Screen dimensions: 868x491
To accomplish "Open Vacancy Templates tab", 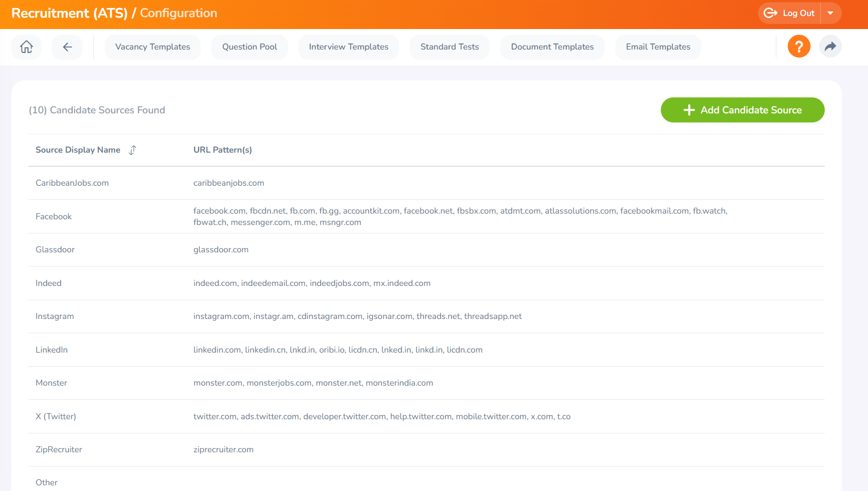I will coord(153,47).
